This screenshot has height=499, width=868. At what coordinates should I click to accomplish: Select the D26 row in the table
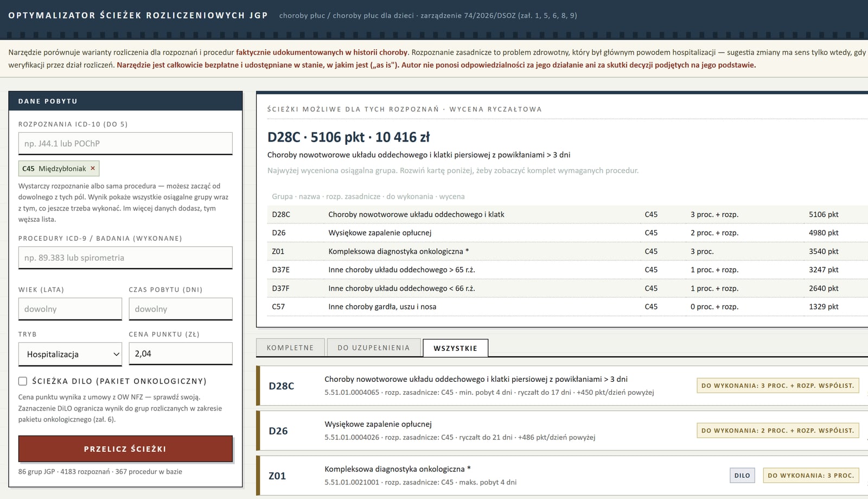[567, 233]
